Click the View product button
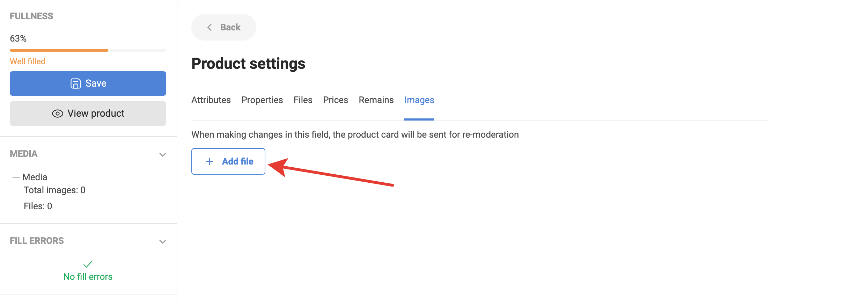868x306 pixels. tap(88, 114)
